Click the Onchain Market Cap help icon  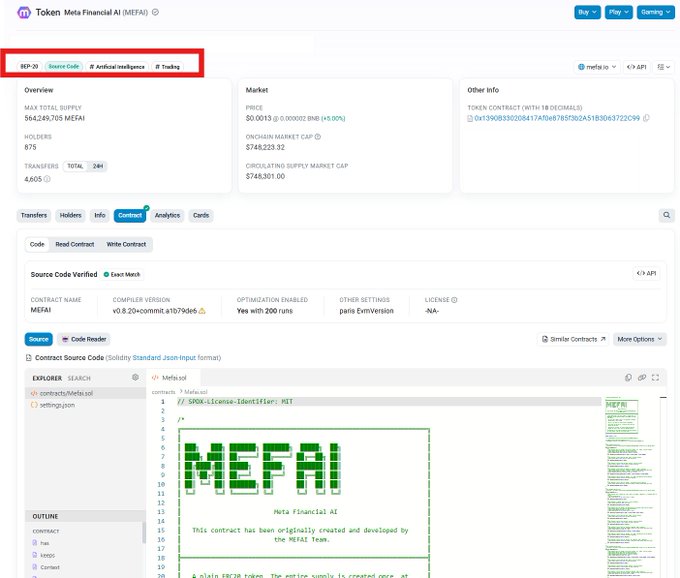click(x=317, y=137)
